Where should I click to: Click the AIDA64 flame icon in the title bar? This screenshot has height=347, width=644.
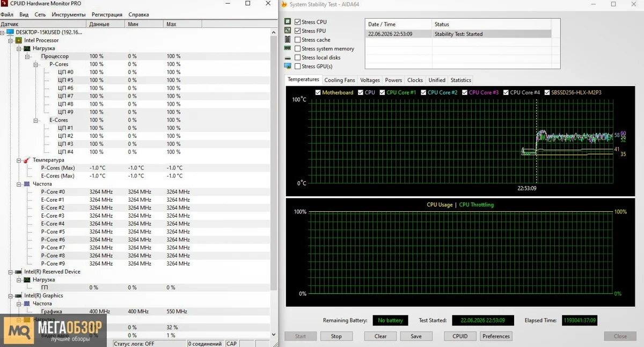click(x=284, y=4)
